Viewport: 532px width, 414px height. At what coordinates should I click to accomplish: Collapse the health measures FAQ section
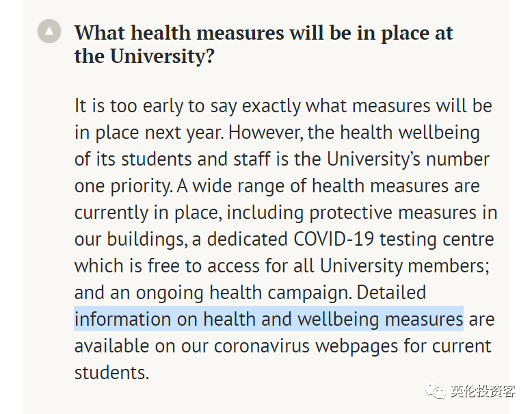point(49,31)
